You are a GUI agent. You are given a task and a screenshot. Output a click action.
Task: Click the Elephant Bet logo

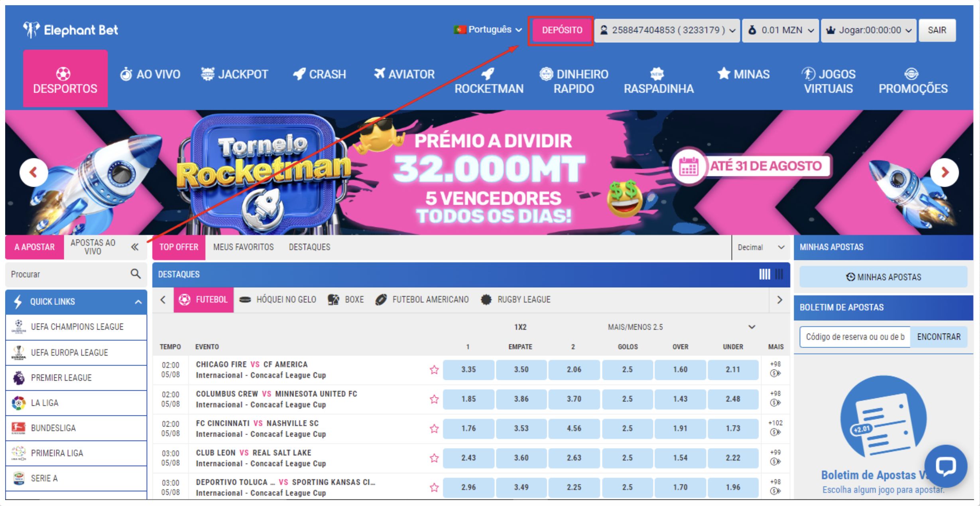click(71, 30)
